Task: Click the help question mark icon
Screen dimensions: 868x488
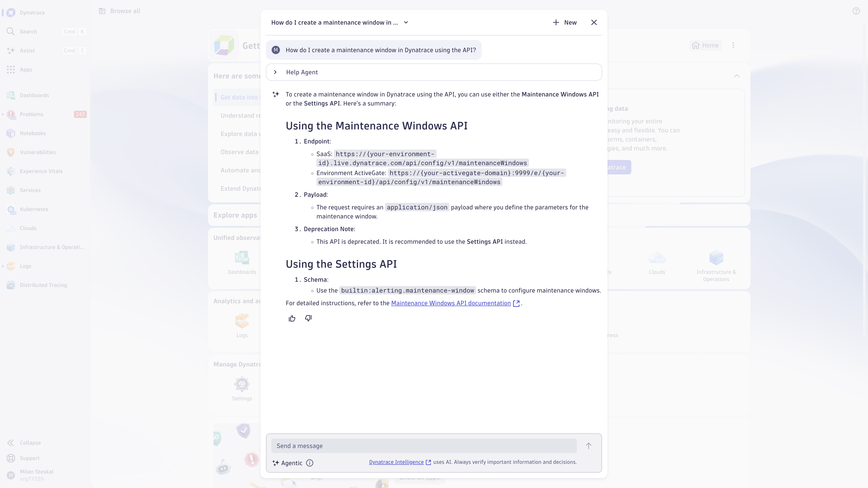Action: (x=856, y=11)
